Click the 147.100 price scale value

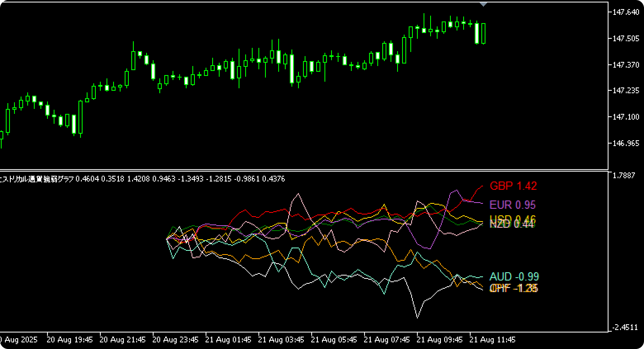point(626,117)
